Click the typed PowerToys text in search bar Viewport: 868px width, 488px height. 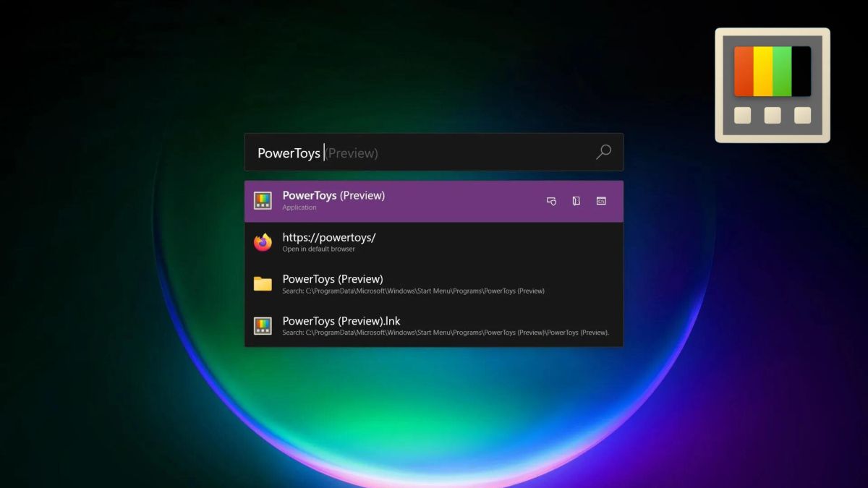coord(288,153)
